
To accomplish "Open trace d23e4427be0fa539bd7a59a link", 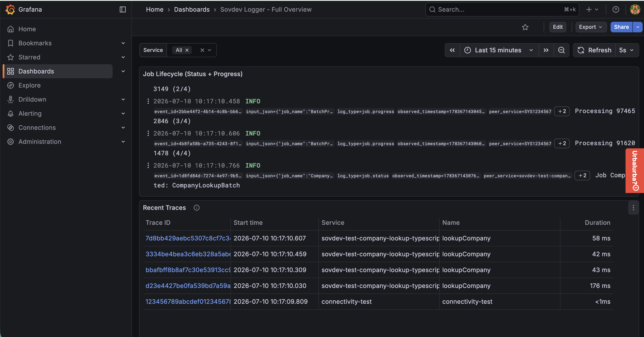I will coord(188,286).
